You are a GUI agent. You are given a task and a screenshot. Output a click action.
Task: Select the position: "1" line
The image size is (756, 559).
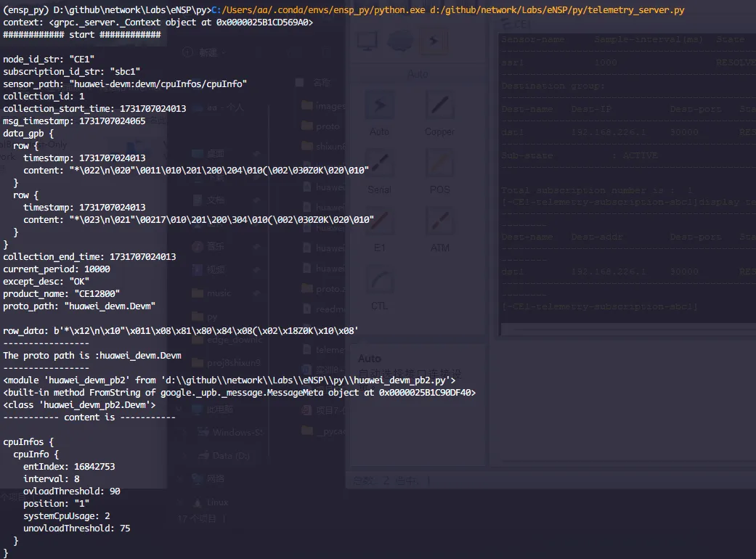57,504
